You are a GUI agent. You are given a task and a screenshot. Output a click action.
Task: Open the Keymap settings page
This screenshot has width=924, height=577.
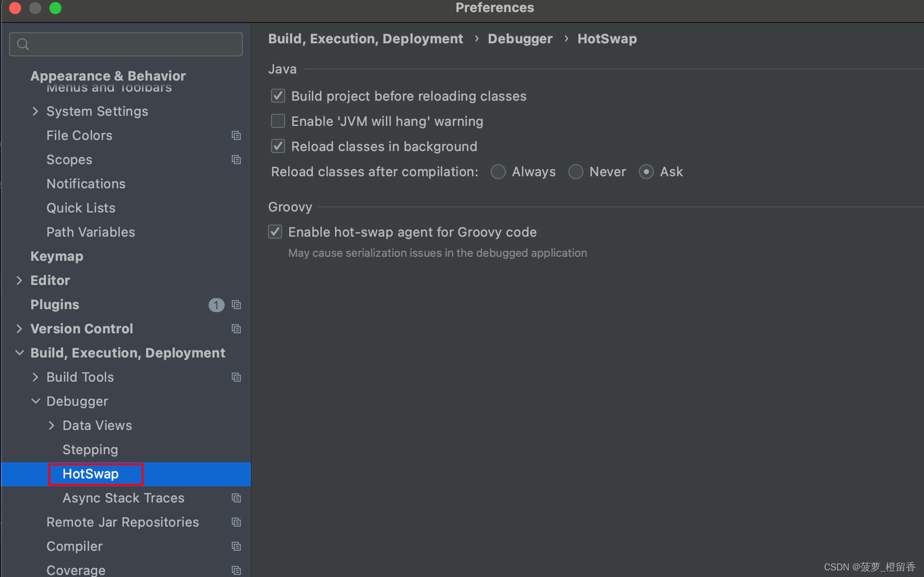(x=57, y=256)
